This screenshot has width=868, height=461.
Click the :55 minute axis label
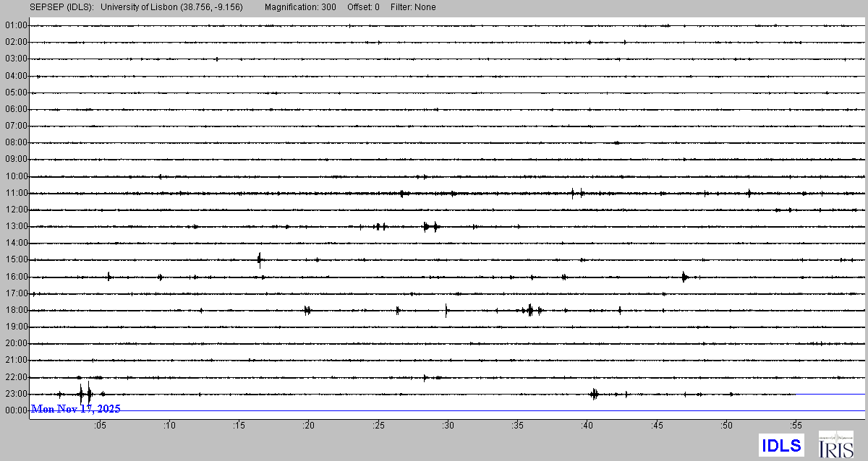(x=796, y=426)
